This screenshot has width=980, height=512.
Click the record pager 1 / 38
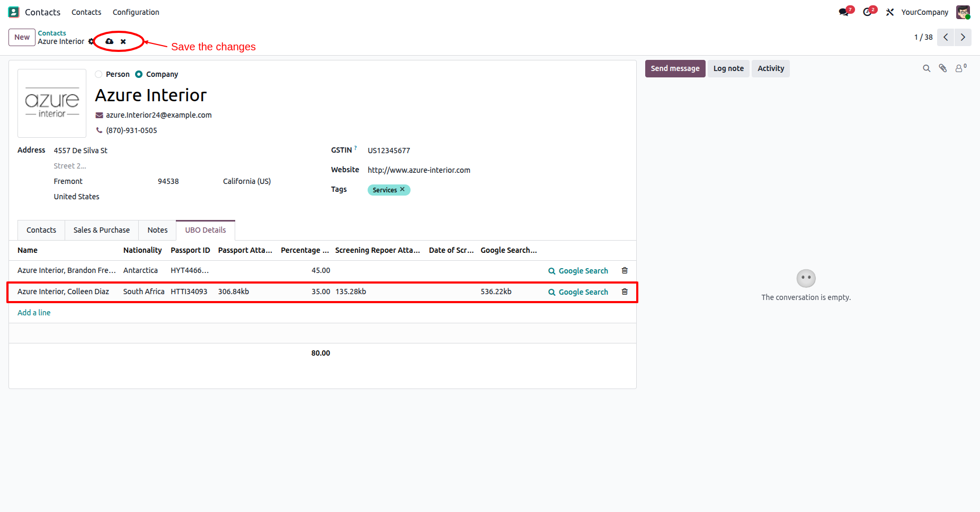(923, 37)
